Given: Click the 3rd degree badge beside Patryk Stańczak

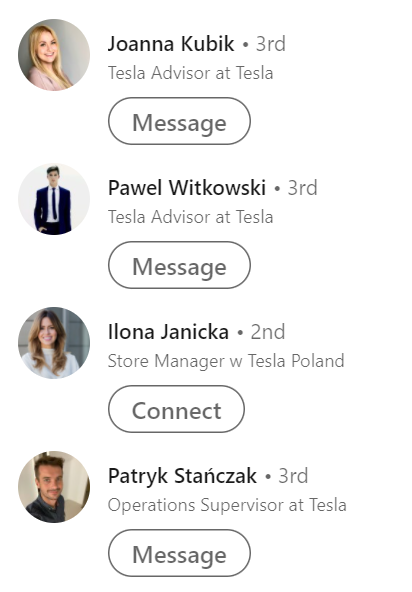Looking at the screenshot, I should [293, 476].
